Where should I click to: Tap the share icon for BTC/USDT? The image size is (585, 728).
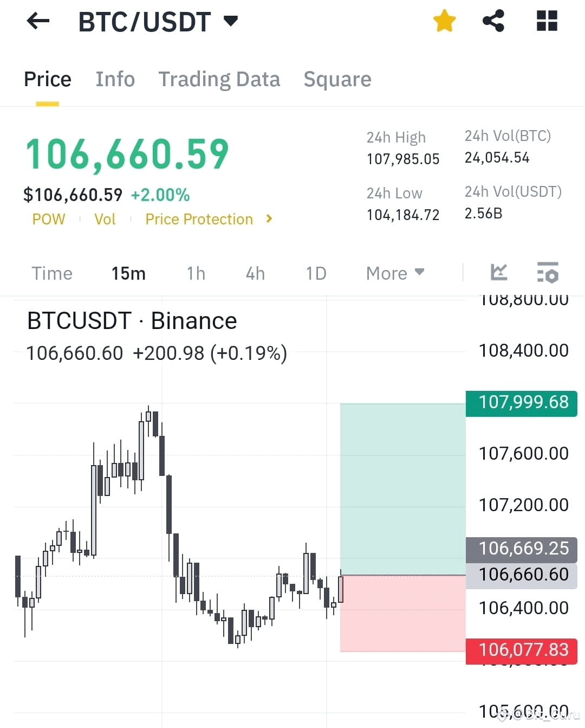[x=493, y=21]
